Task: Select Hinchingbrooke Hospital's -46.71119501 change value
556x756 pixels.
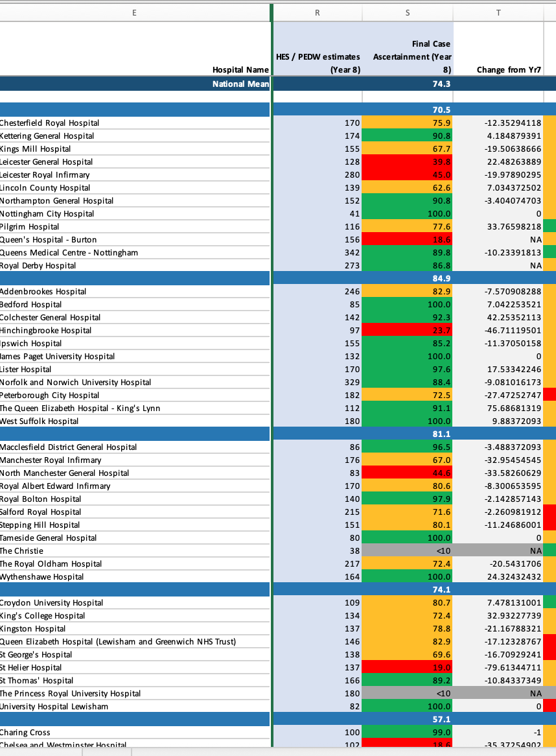Action: pos(498,330)
